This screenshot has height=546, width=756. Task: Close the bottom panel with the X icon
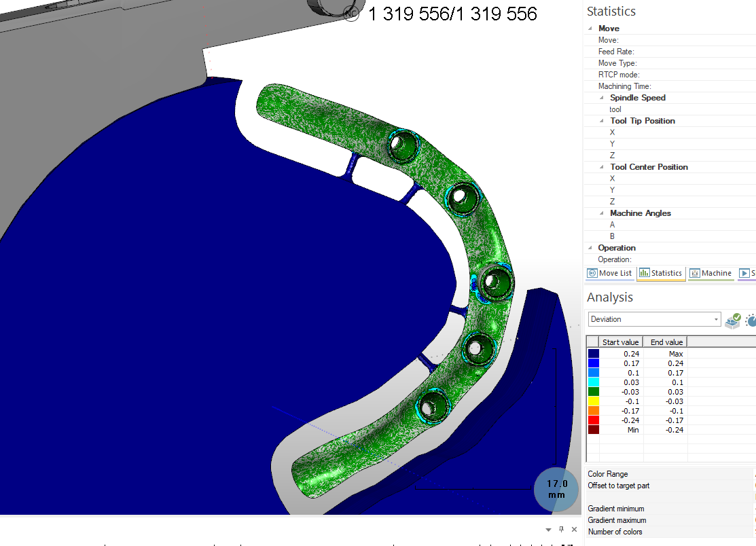(574, 529)
